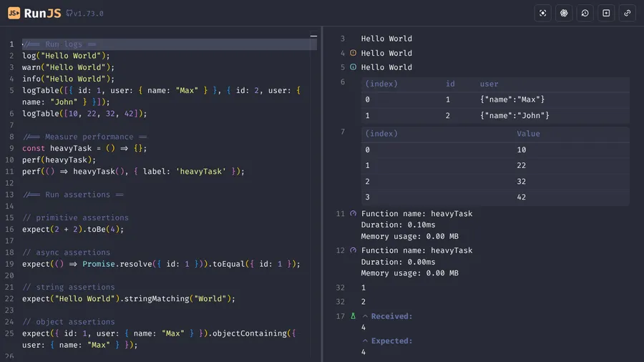Copy share link via chain icon
Viewport: 644px width, 362px height.
pos(627,13)
